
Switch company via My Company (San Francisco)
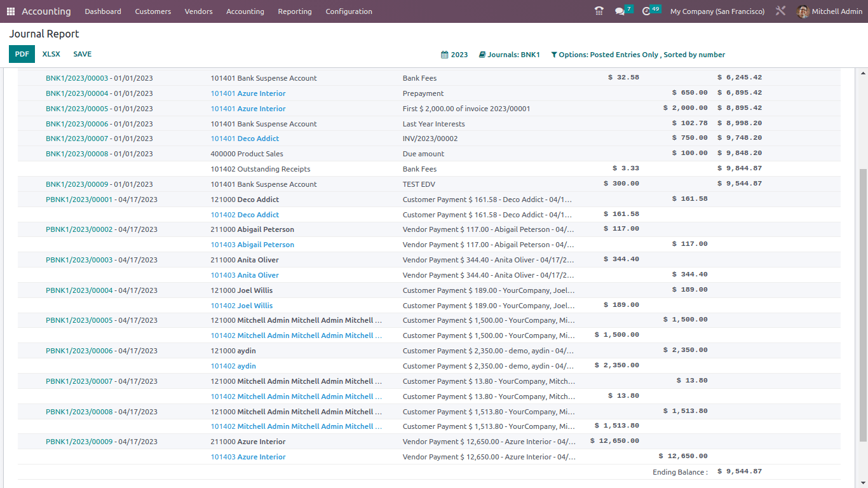pyautogui.click(x=717, y=11)
